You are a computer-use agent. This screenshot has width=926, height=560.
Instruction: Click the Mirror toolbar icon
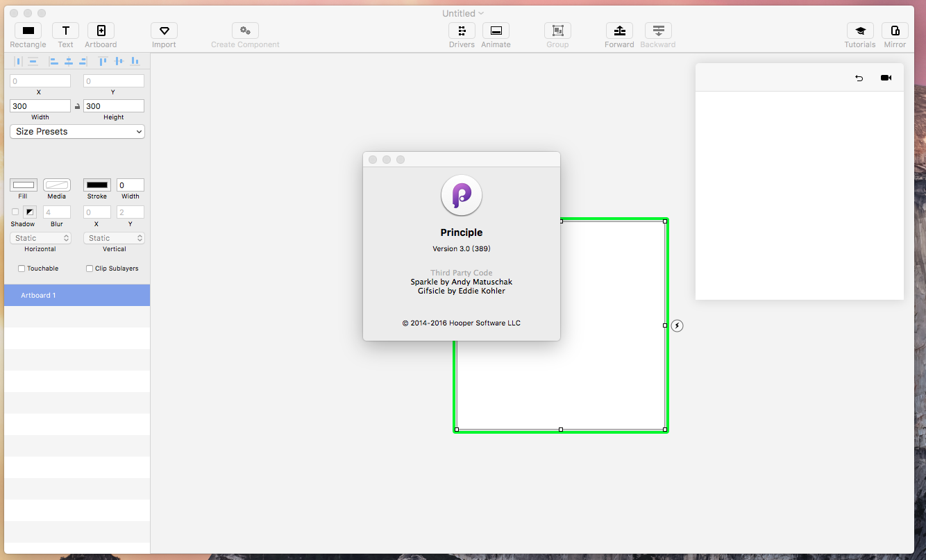click(895, 31)
